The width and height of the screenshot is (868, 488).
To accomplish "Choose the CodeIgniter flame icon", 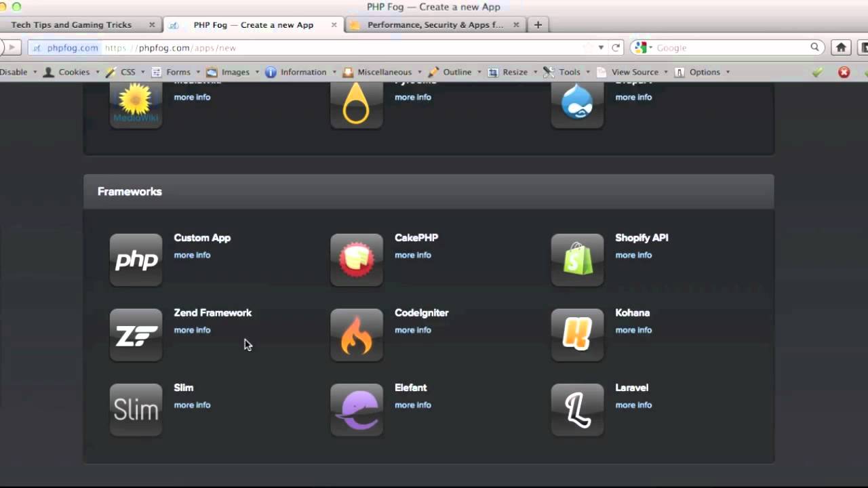I will pos(357,335).
